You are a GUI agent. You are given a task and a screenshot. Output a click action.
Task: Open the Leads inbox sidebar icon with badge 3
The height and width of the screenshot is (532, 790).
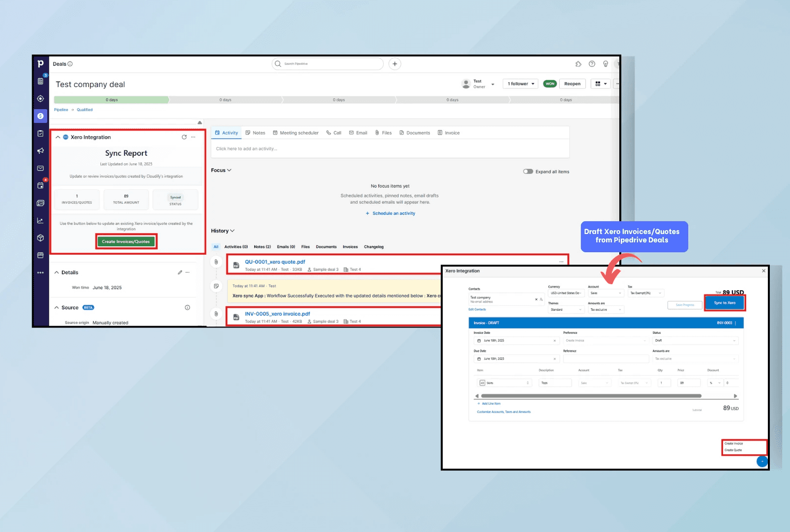40,81
